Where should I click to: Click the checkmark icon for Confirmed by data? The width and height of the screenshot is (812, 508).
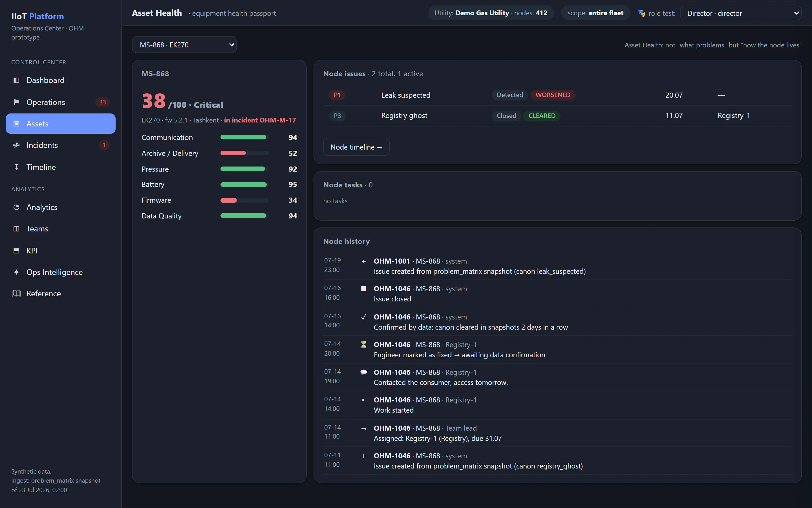coord(363,317)
